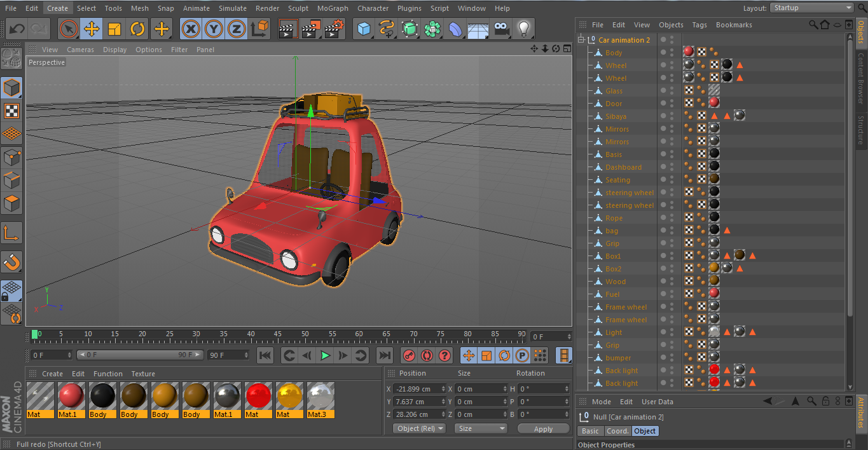Image resolution: width=868 pixels, height=450 pixels.
Task: Toggle X-axis lock button
Action: (x=191, y=29)
